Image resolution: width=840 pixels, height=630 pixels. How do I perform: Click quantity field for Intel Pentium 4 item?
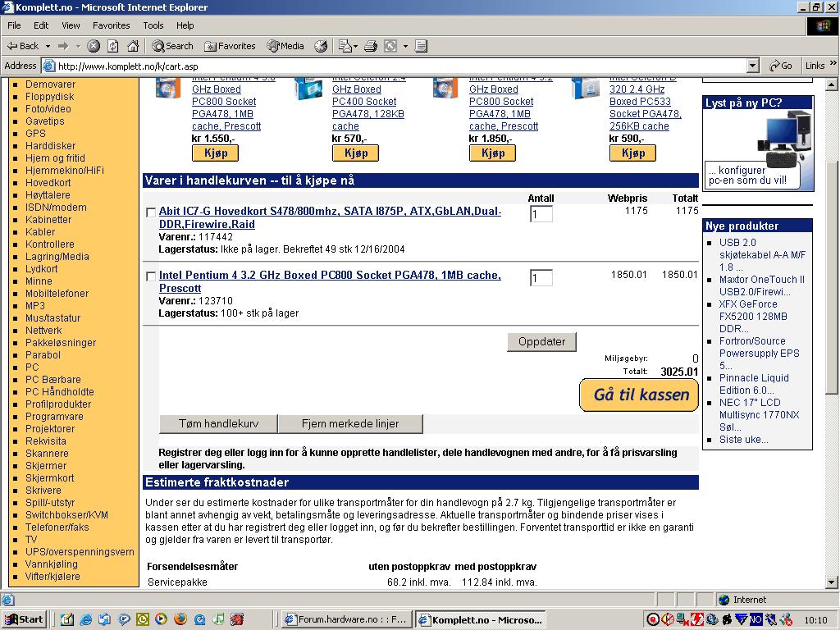click(541, 278)
